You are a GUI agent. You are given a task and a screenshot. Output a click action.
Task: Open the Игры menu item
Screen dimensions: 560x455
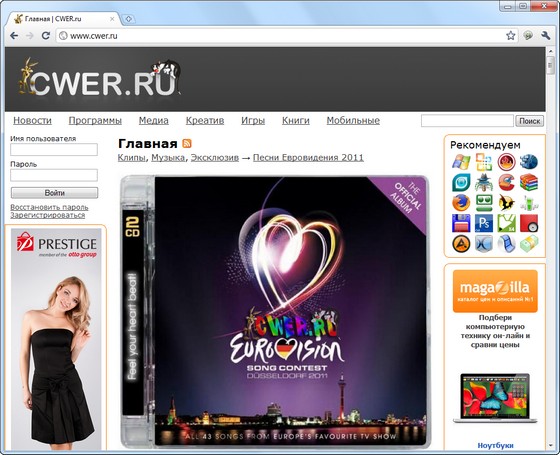[x=253, y=121]
